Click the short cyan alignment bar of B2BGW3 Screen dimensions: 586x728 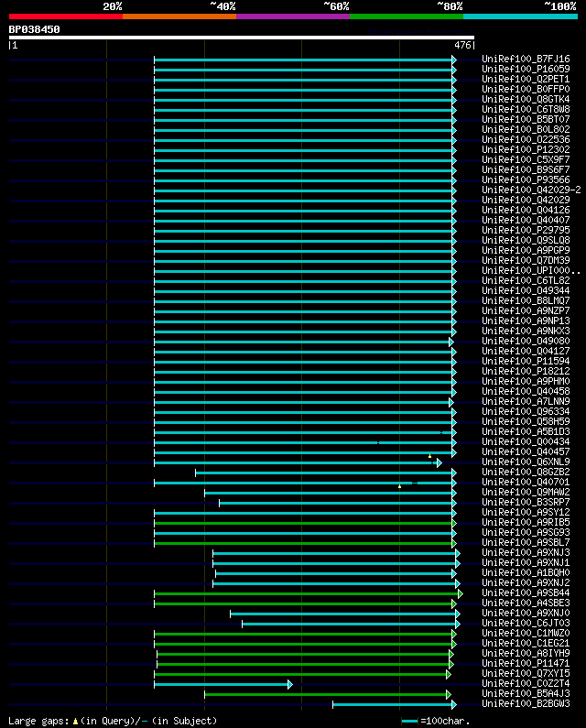[395, 705]
